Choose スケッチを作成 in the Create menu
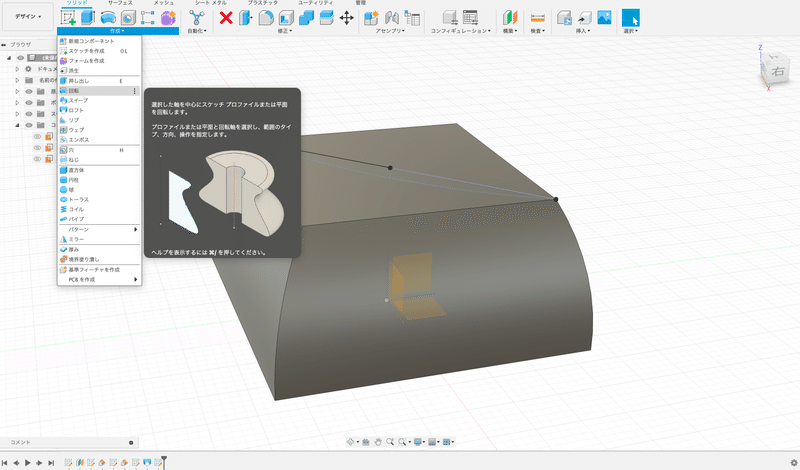The height and width of the screenshot is (470, 800). 99,51
